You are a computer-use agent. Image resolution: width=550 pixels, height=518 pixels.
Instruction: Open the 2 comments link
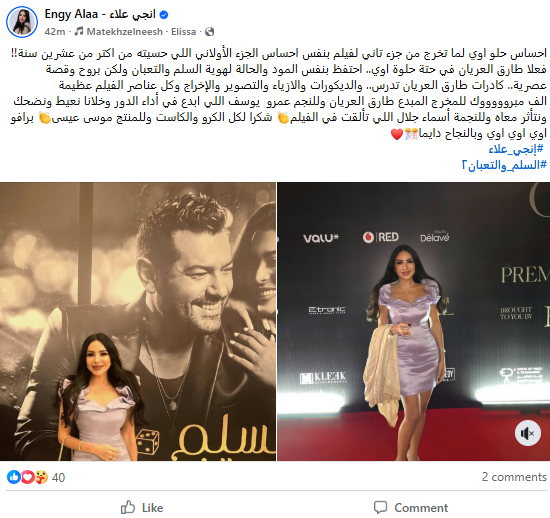point(514,477)
